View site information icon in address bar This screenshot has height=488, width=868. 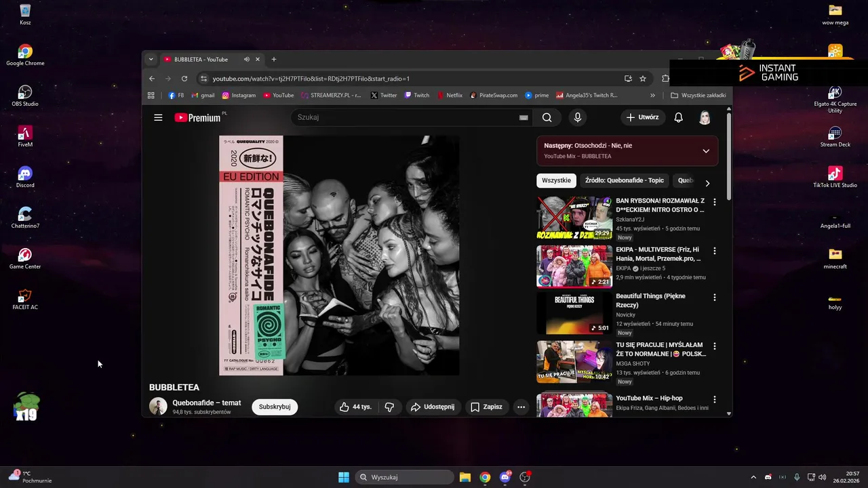(x=203, y=79)
